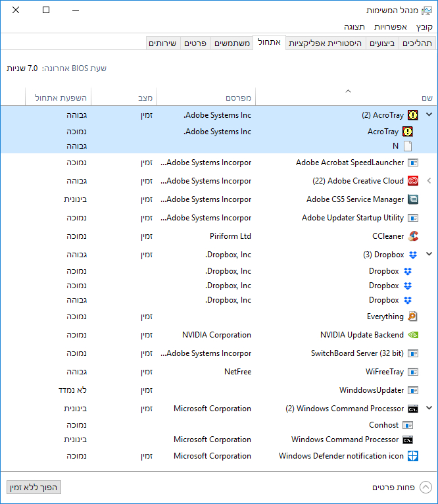This screenshot has height=504, width=438.
Task: Click the Piriform Ltd publisher cell
Action: (x=230, y=236)
